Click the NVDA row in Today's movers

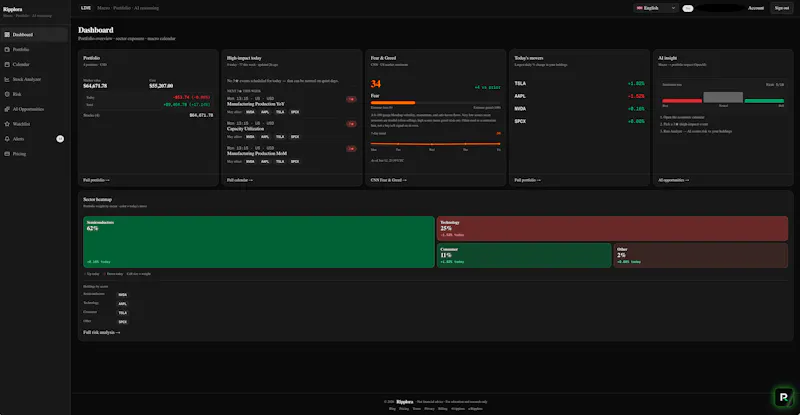click(x=579, y=109)
